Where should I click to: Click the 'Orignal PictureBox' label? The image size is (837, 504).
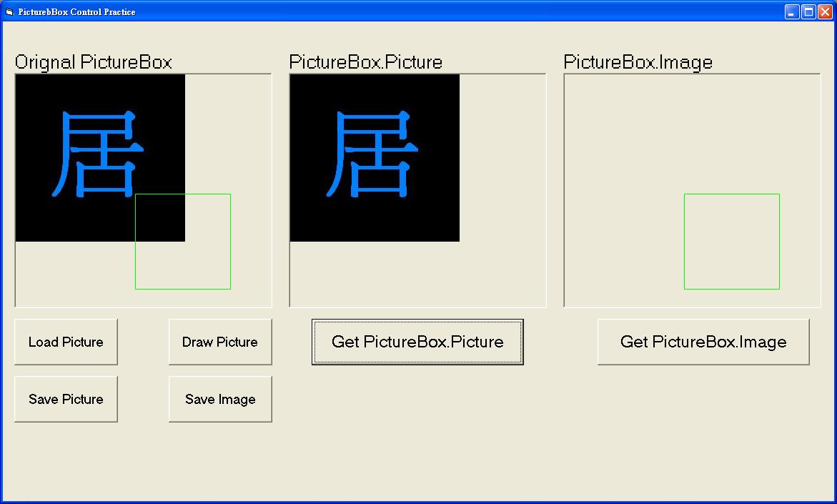click(x=93, y=62)
